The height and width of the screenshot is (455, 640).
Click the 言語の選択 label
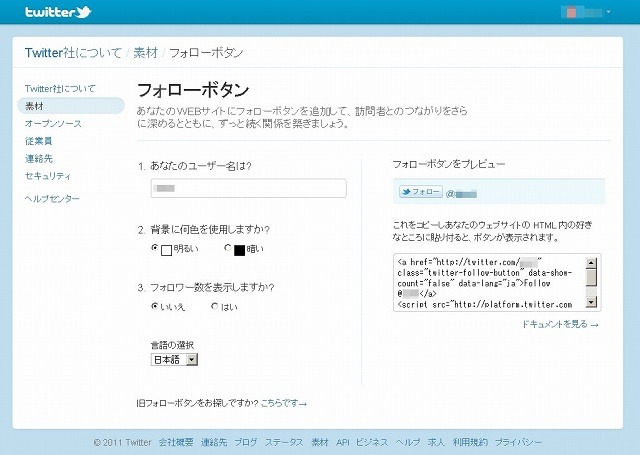[172, 345]
